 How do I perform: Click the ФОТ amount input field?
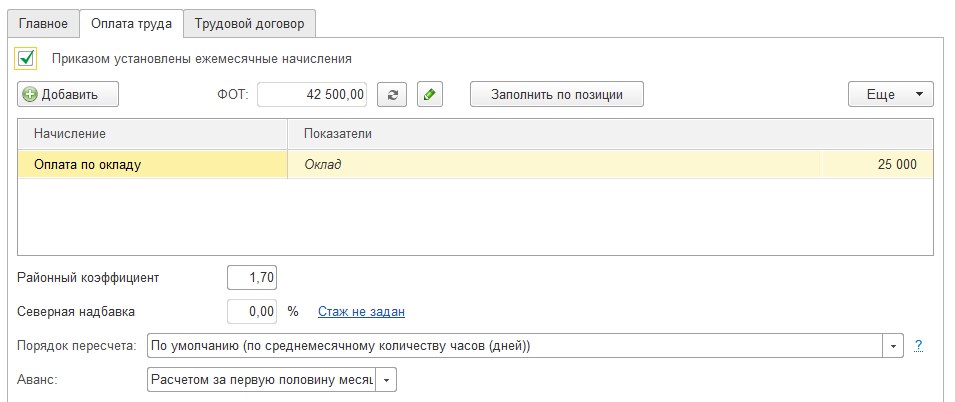312,95
